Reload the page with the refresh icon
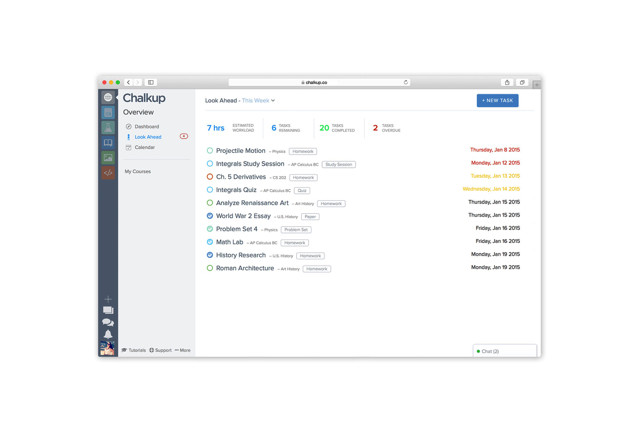The image size is (640, 435). click(x=406, y=82)
